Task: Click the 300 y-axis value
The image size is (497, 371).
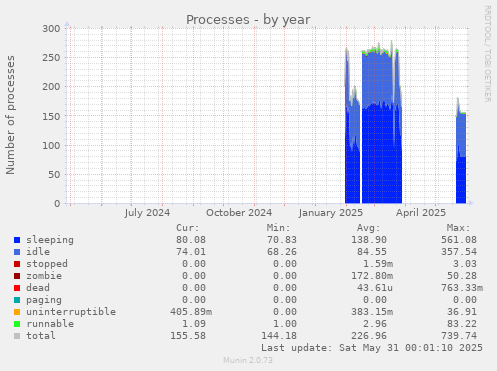Action: (51, 29)
